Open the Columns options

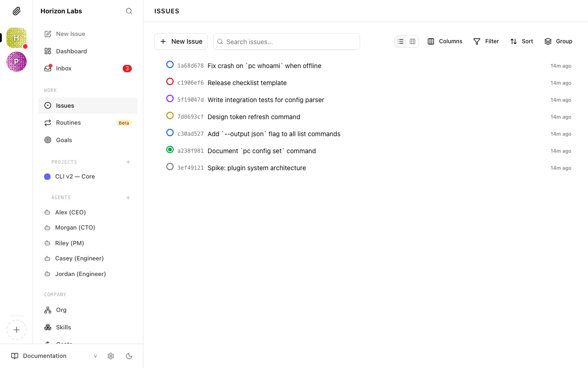click(x=445, y=41)
